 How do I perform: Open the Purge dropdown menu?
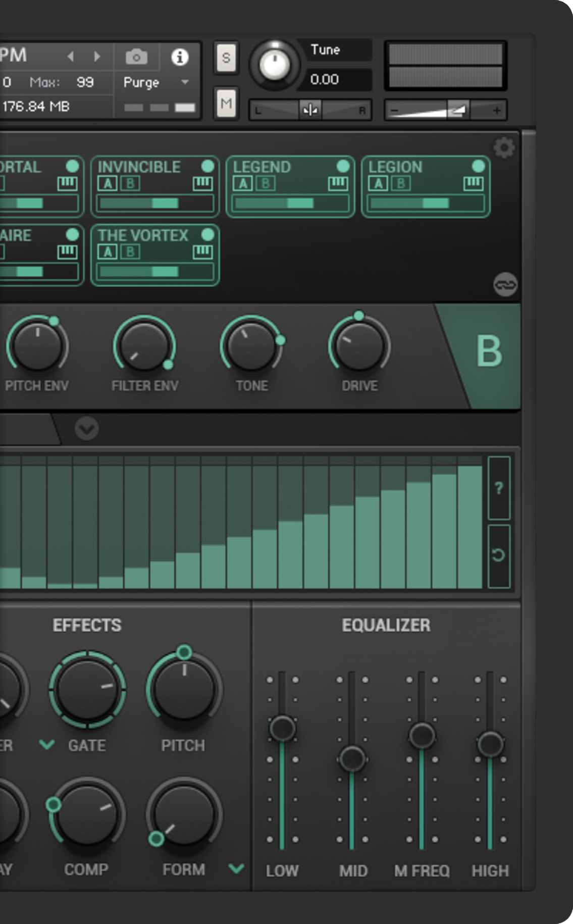(x=185, y=82)
